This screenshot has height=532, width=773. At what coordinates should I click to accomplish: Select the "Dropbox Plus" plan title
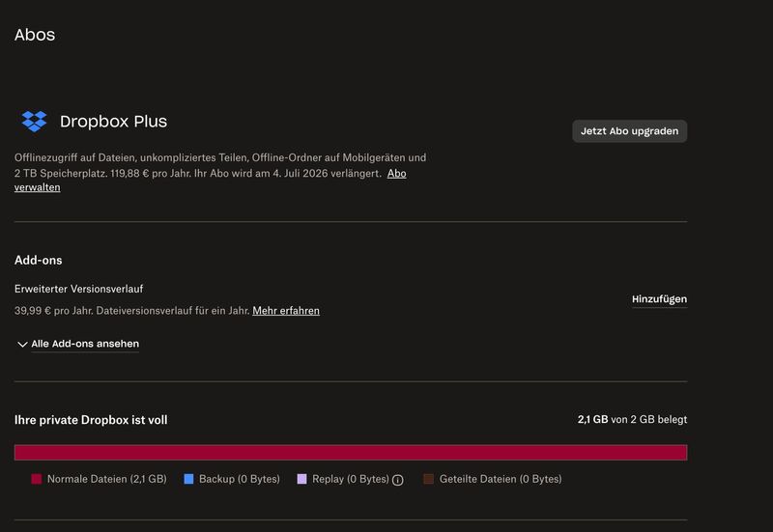[x=113, y=122]
